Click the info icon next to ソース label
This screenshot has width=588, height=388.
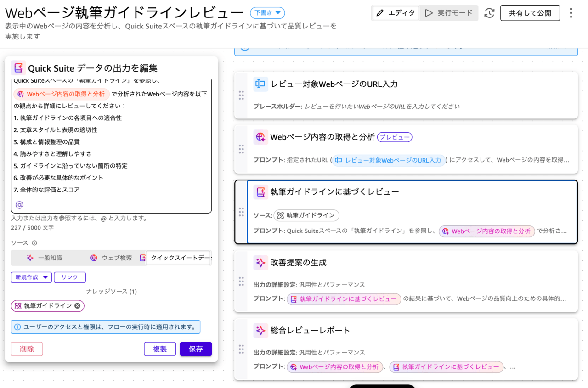34,243
